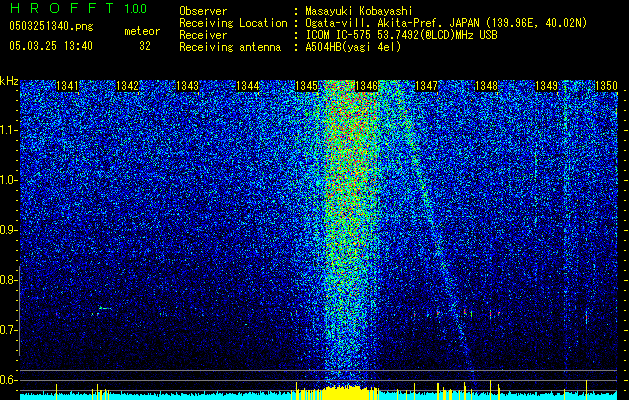The width and height of the screenshot is (629, 400).
Task: Select observer name Masayuki Kobayashi
Action: tap(358, 11)
